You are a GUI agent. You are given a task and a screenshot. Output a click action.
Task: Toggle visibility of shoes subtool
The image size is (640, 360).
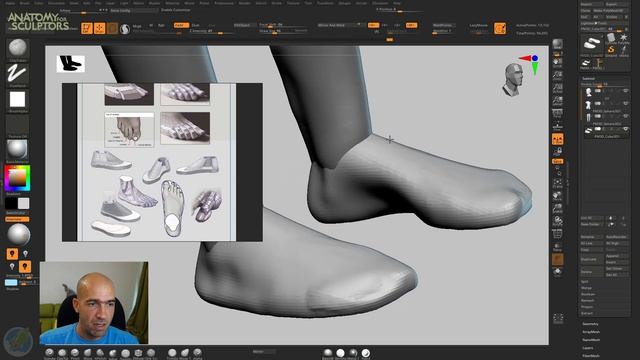(625, 129)
